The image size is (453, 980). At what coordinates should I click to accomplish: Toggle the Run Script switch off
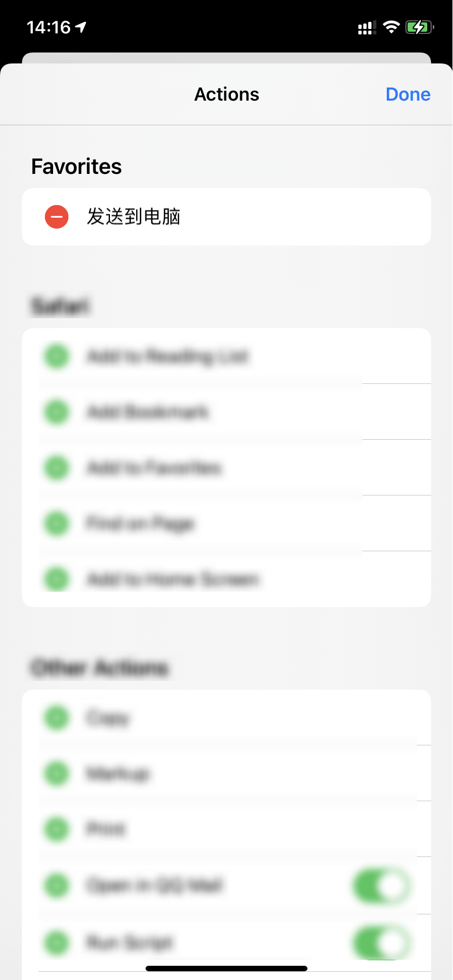(382, 943)
